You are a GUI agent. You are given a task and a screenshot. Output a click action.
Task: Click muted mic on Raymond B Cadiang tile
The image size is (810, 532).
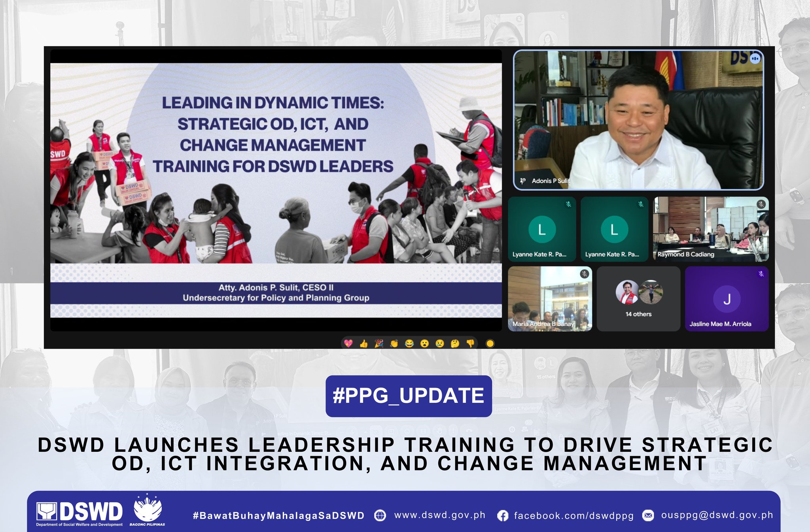coord(761,204)
